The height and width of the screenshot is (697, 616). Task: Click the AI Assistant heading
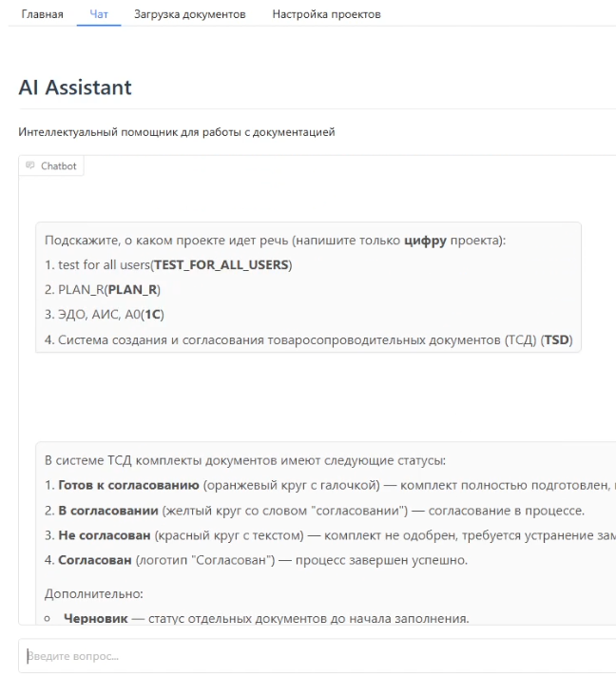click(x=75, y=87)
